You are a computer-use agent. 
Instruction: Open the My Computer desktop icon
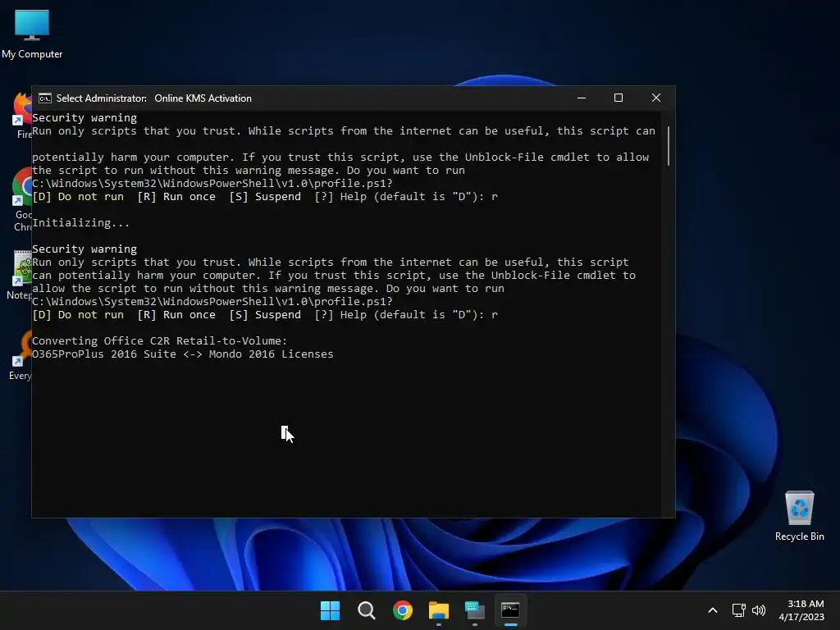tap(32, 34)
